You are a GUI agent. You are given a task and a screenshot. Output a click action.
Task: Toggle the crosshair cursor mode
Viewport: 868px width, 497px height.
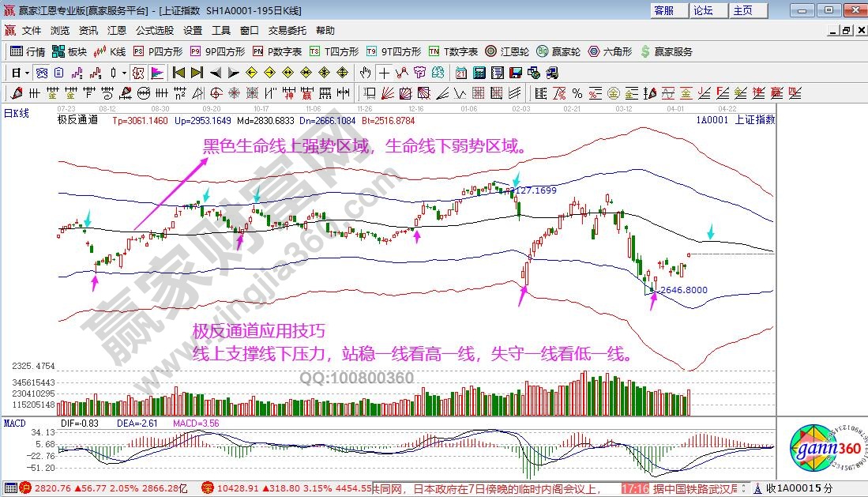tap(383, 73)
